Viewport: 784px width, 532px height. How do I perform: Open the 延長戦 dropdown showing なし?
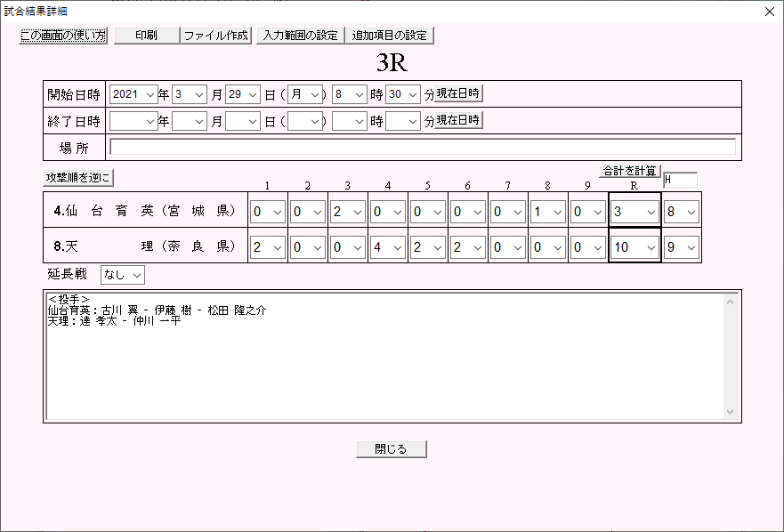(x=123, y=275)
